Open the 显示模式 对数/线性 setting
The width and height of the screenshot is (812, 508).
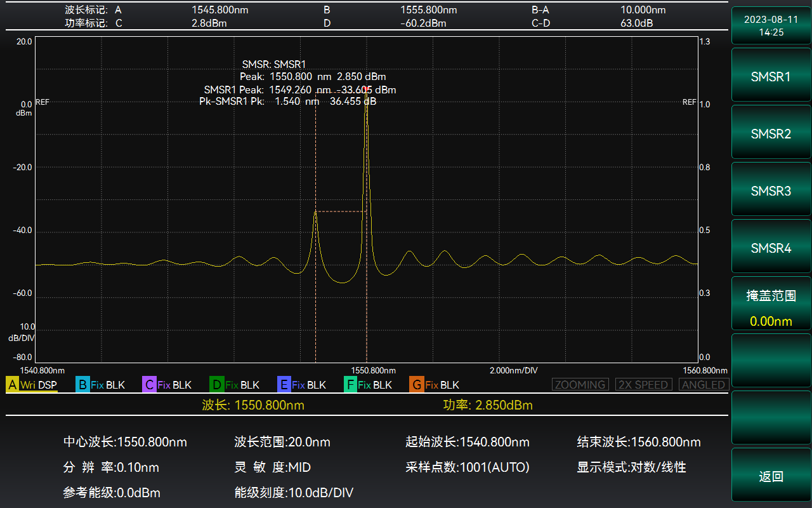pyautogui.click(x=631, y=467)
